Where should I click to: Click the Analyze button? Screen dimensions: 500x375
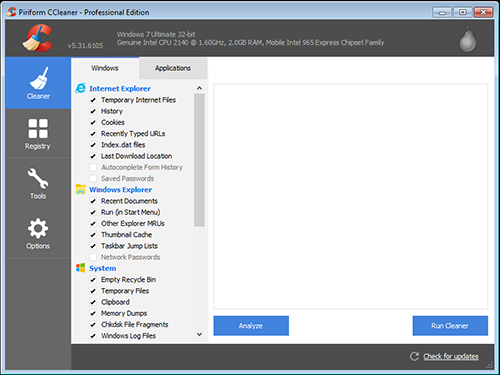coord(251,326)
